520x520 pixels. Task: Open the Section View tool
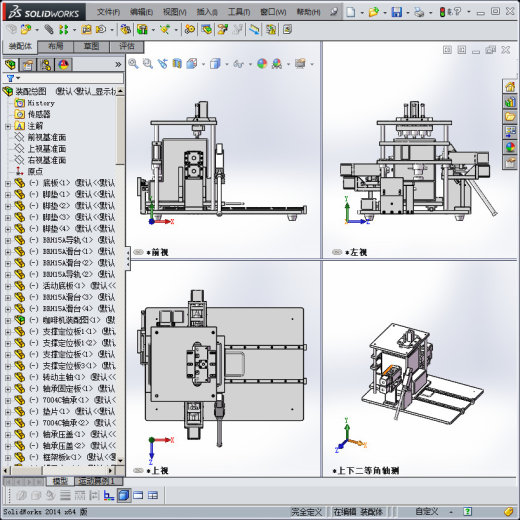click(x=177, y=63)
